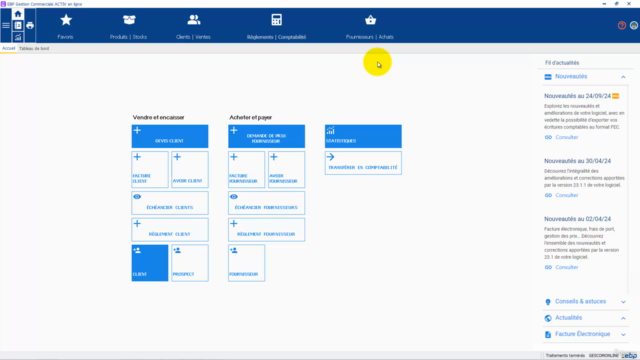The height and width of the screenshot is (360, 640).
Task: Click the chart dashboard icon in ribbon
Action: (18, 37)
